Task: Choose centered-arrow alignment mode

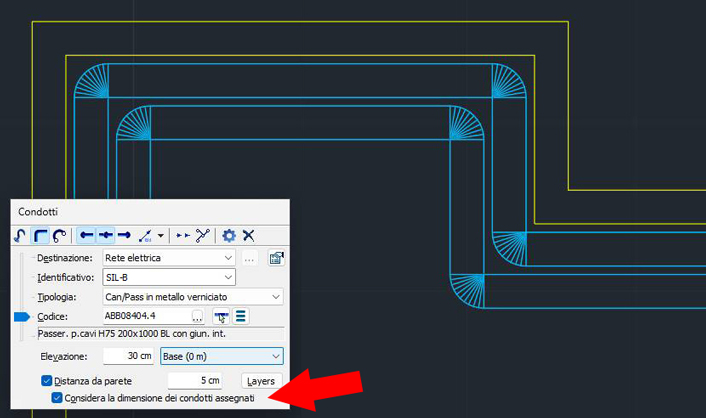Action: 105,235
